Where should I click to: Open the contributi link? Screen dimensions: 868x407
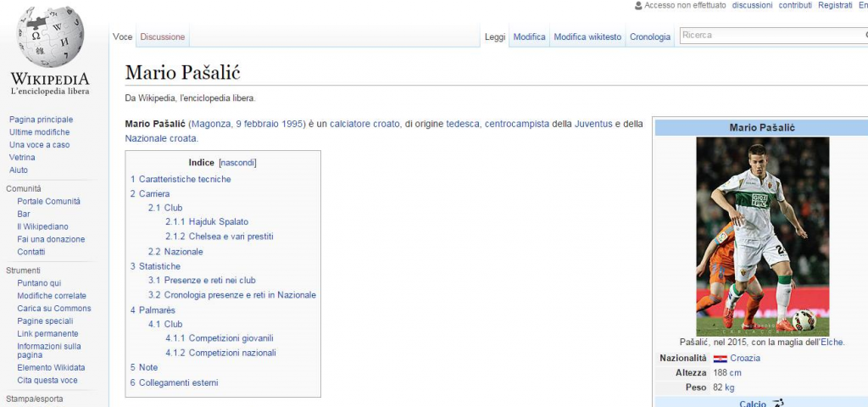(x=795, y=5)
